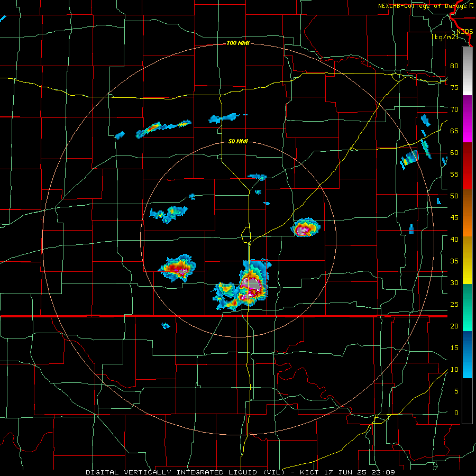The height and width of the screenshot is (476, 476).
Task: Select the legend value 65
Action: [454, 131]
